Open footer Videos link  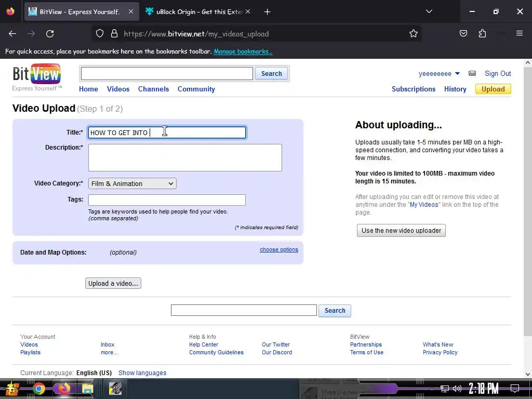tap(29, 345)
